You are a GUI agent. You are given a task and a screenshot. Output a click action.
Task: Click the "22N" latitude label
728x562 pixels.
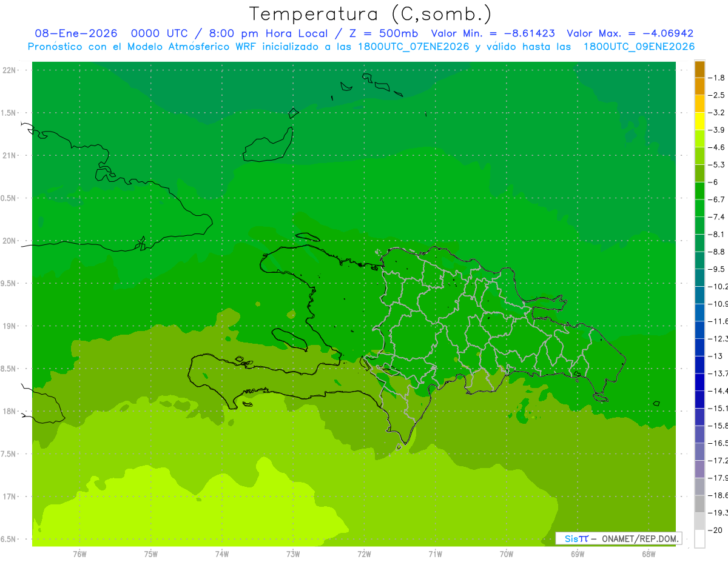(8, 70)
